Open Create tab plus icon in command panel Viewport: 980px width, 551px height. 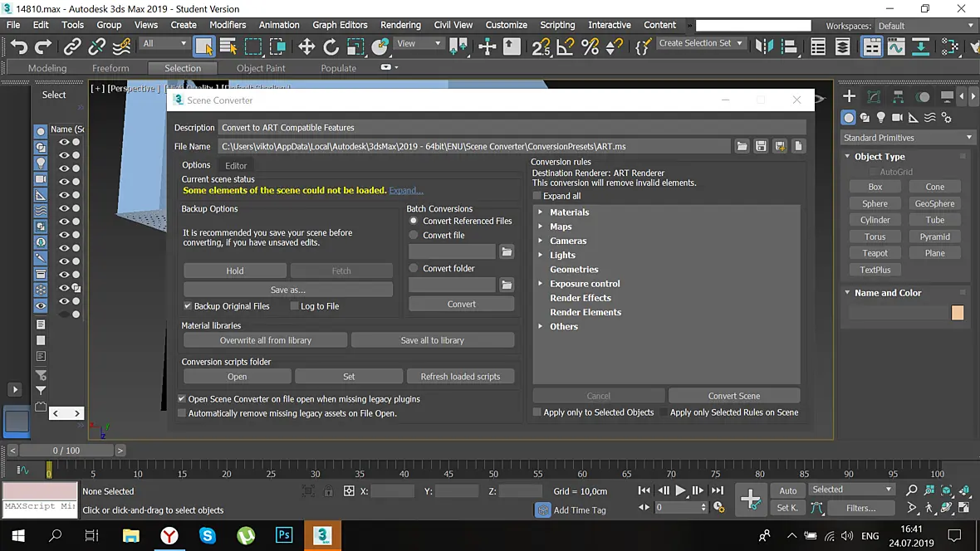849,96
